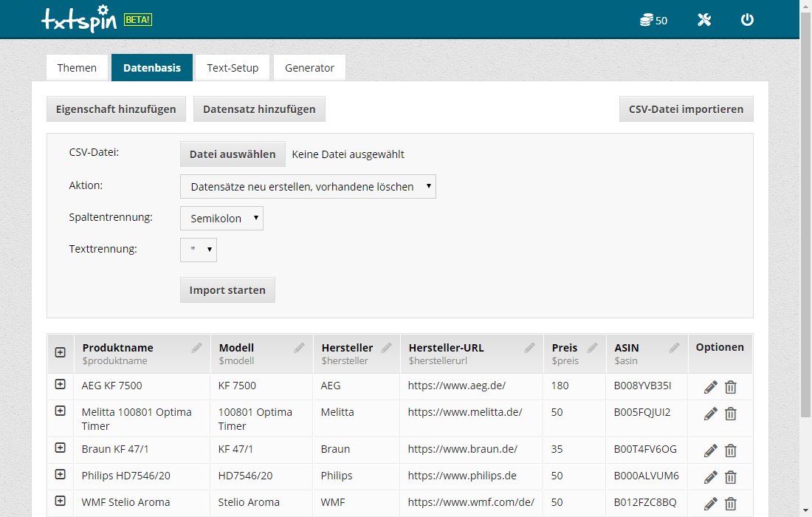
Task: Expand the AEG KF 7500 row
Action: (x=61, y=385)
